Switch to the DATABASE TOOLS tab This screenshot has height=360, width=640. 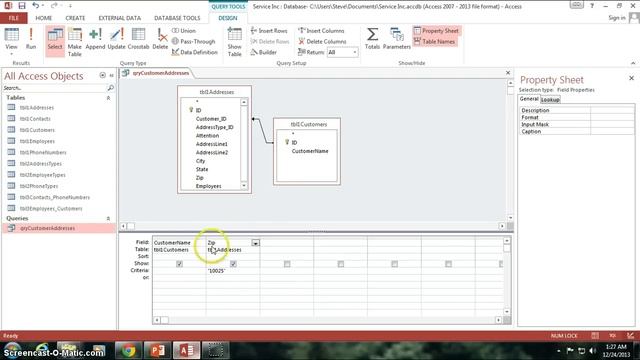(x=177, y=18)
